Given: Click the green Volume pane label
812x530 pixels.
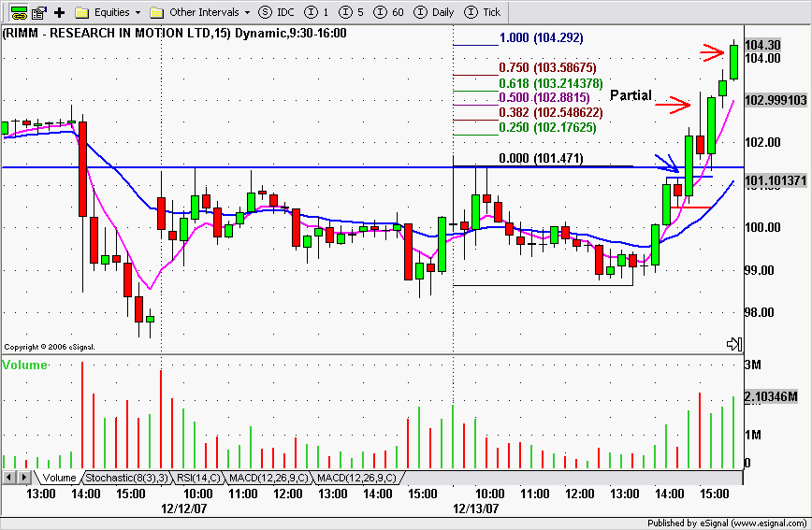Looking at the screenshot, I should (24, 365).
